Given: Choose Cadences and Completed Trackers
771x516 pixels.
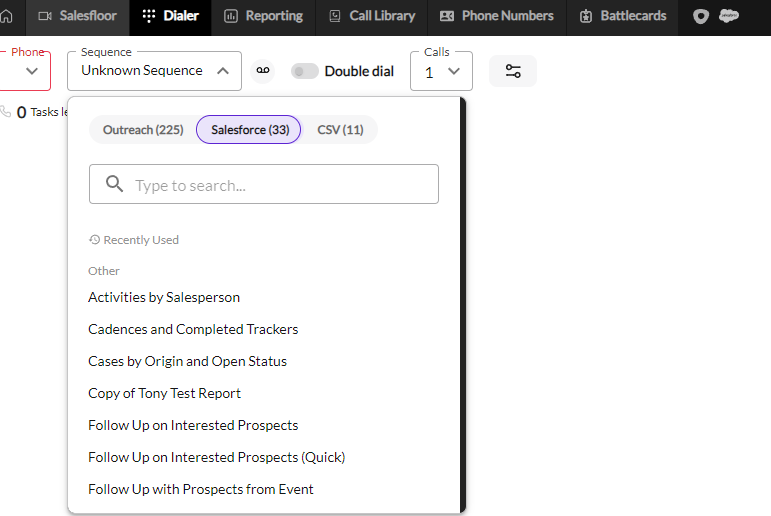Looking at the screenshot, I should [x=193, y=330].
